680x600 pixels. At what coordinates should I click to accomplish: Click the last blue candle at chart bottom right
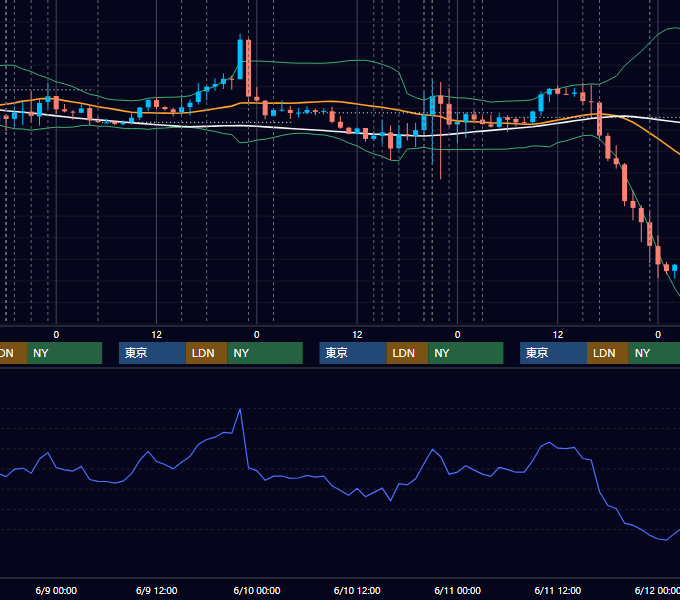click(x=674, y=268)
